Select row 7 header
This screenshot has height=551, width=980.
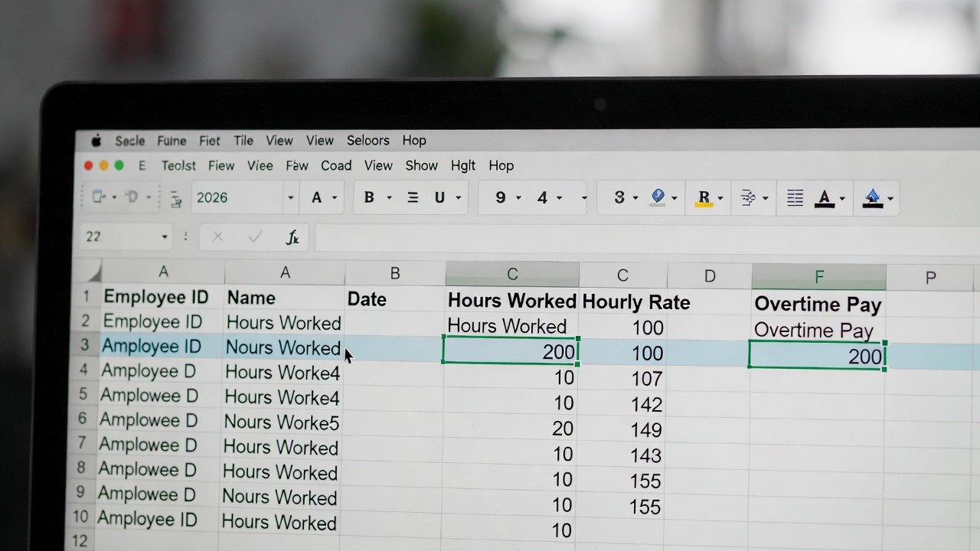coord(82,444)
